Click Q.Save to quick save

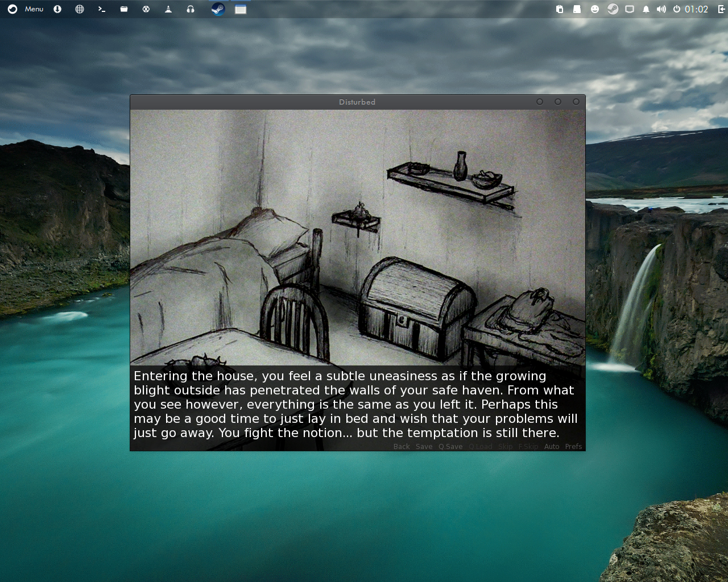[x=450, y=447]
